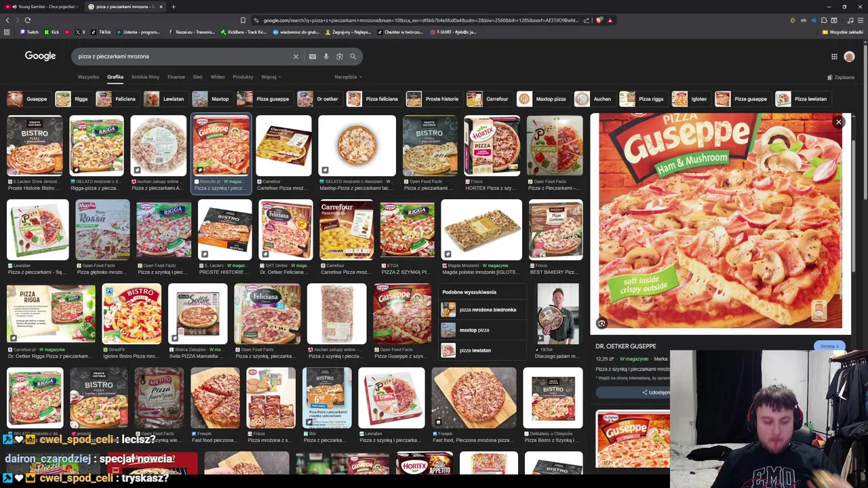Switch to the Produkty tab
Viewport: 868px width, 488px height.
point(243,77)
